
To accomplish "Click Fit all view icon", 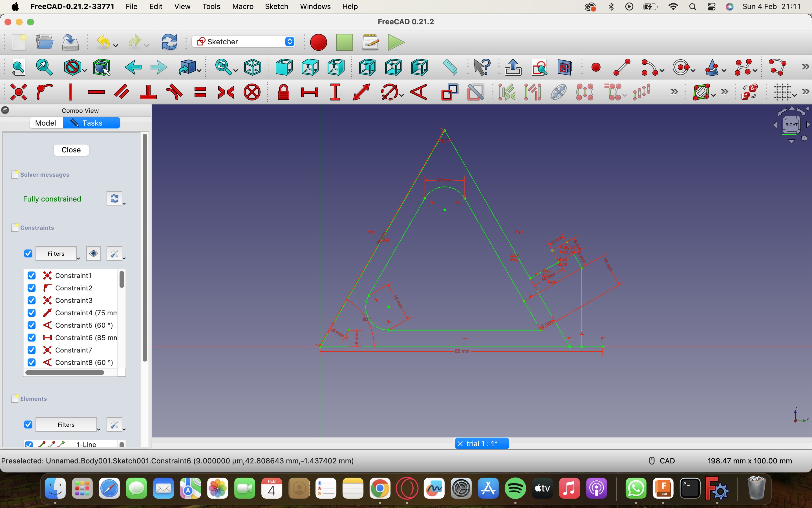I will point(18,67).
